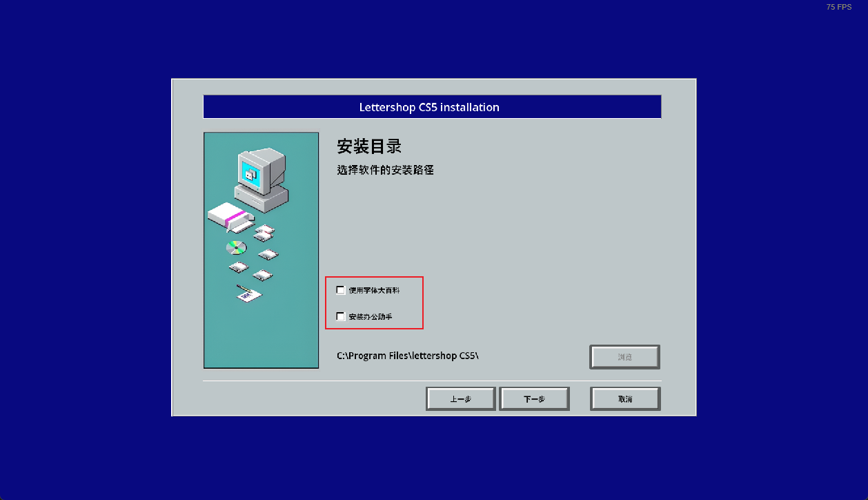
Task: Open the 浏览 browse button
Action: pyautogui.click(x=625, y=357)
